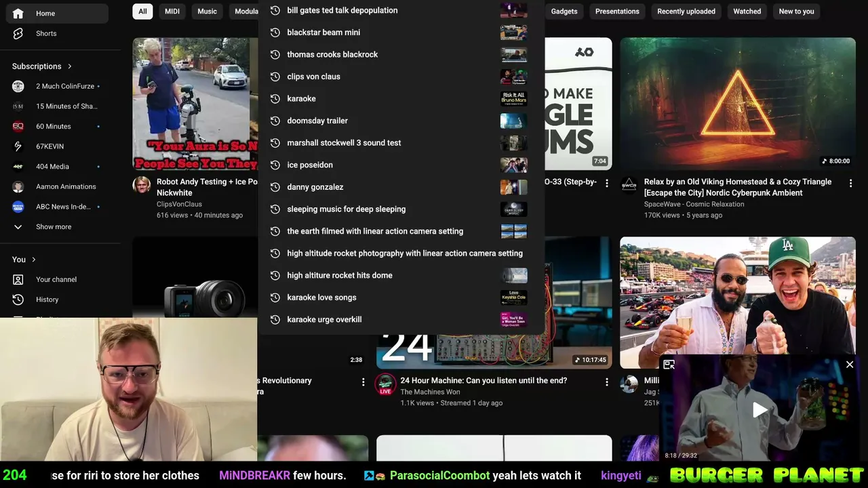
Task: Open the glowing triangle cyberpunk ambient thumbnail
Action: coord(738,103)
